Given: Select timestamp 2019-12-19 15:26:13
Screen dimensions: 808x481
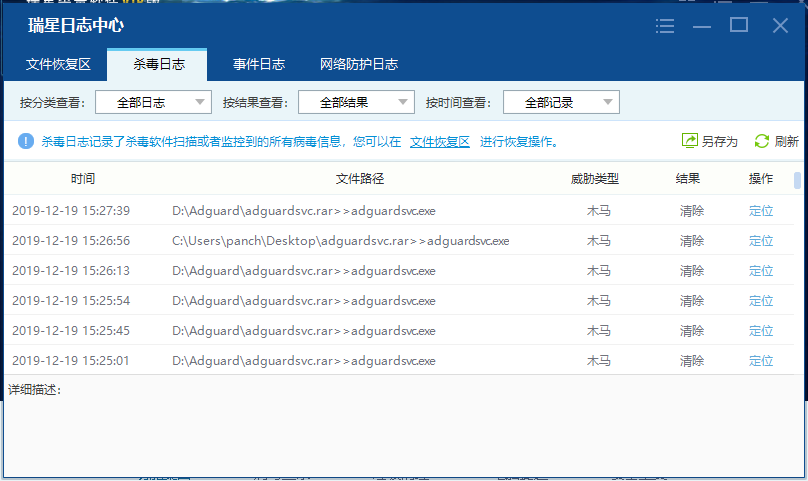Looking at the screenshot, I should [x=71, y=271].
